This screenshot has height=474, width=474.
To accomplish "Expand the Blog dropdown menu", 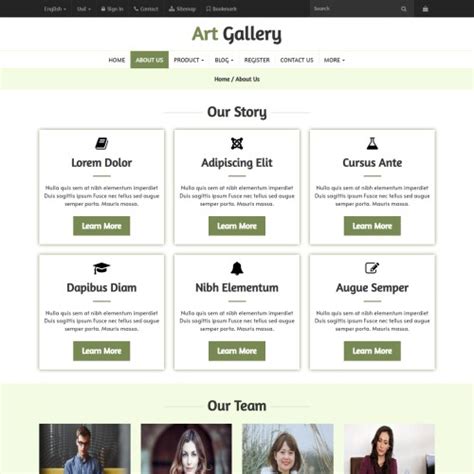I will (224, 60).
